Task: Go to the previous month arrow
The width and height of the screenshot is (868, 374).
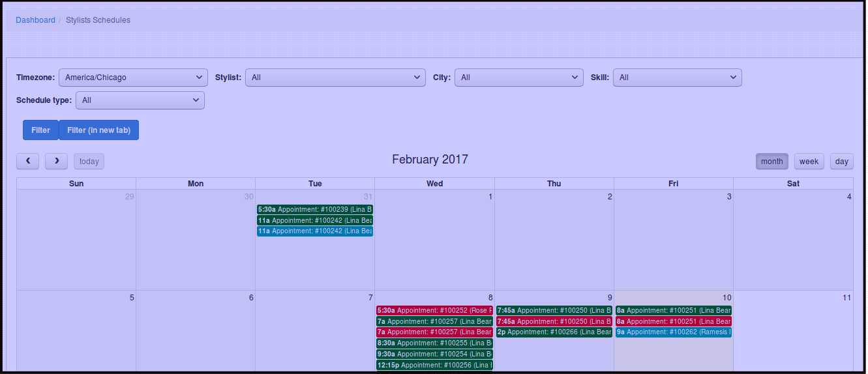Action: click(x=27, y=161)
